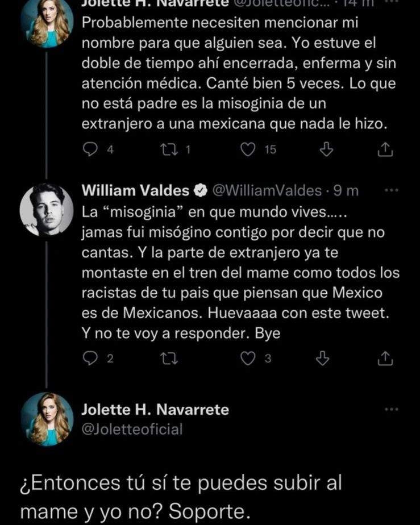Open more options on William Valdes's tweet
Viewport: 420px width, 525px height.
pos(392,191)
